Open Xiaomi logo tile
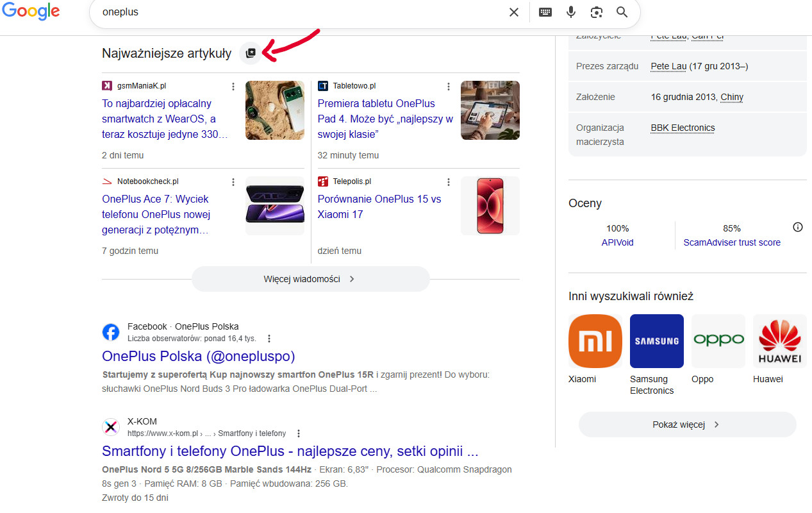Screen dimensions: 812x513 pyautogui.click(x=595, y=341)
